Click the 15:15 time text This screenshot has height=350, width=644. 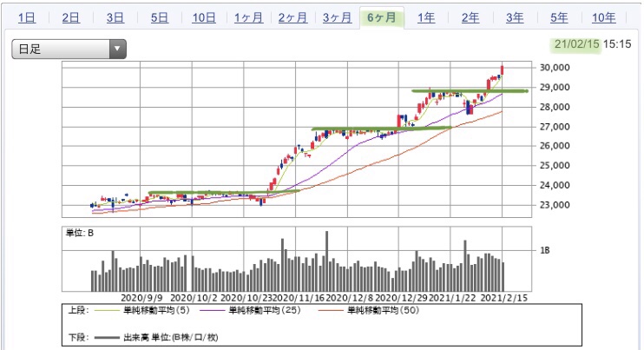617,44
